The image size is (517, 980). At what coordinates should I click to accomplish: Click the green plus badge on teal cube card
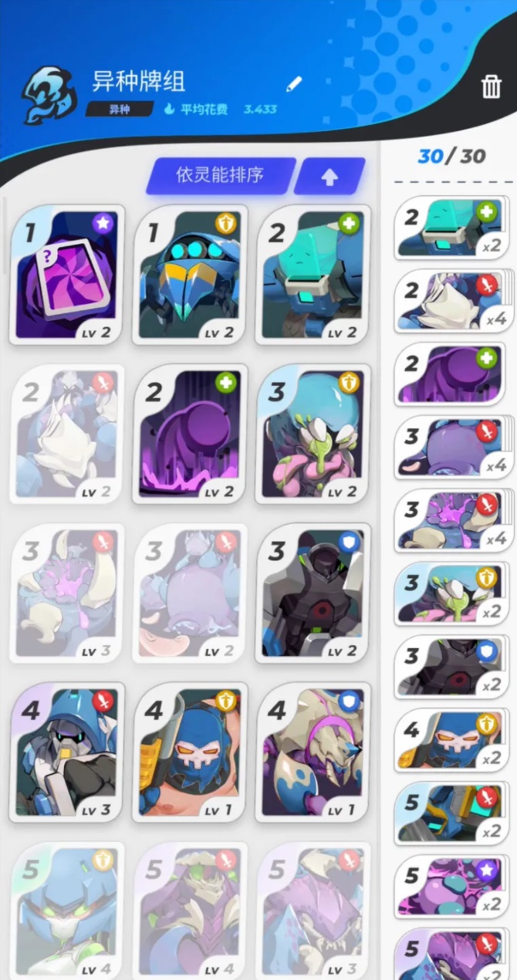click(x=349, y=224)
